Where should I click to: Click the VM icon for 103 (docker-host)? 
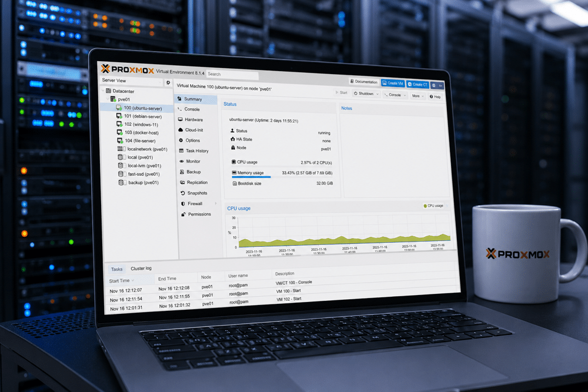[119, 132]
